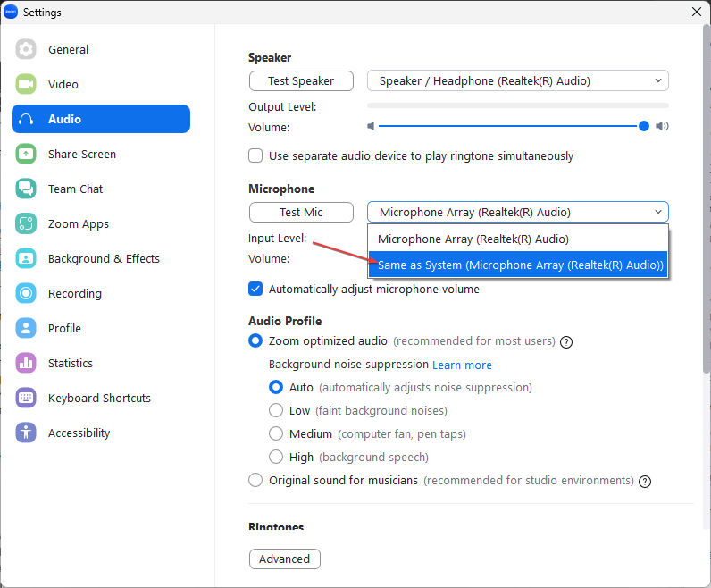Open Team Chat via its icon
The width and height of the screenshot is (711, 588).
(26, 189)
